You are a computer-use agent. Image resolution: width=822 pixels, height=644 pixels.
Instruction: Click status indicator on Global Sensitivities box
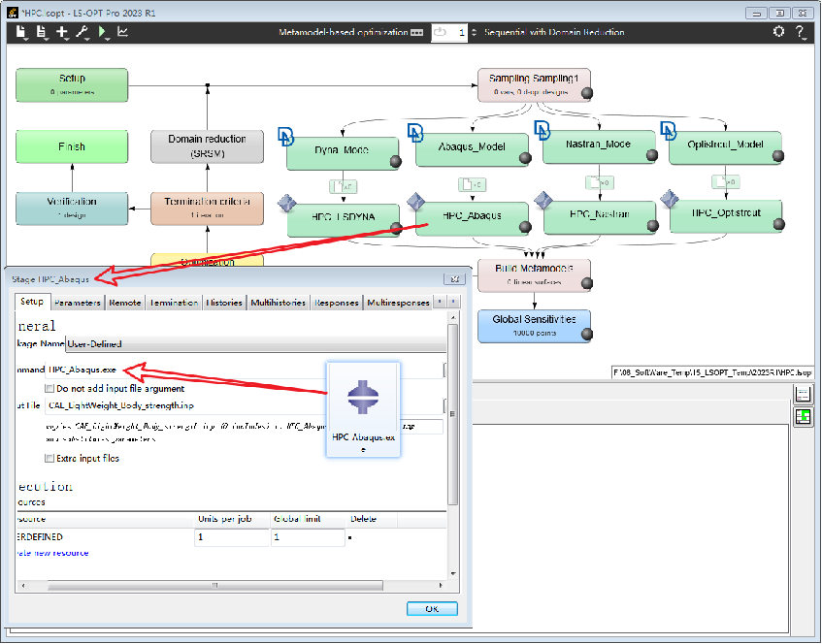[587, 335]
